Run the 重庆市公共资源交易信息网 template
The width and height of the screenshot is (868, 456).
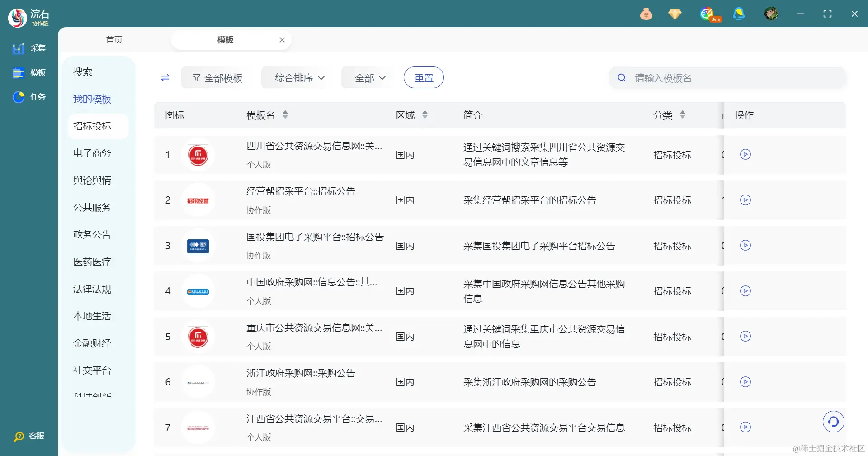tap(745, 336)
